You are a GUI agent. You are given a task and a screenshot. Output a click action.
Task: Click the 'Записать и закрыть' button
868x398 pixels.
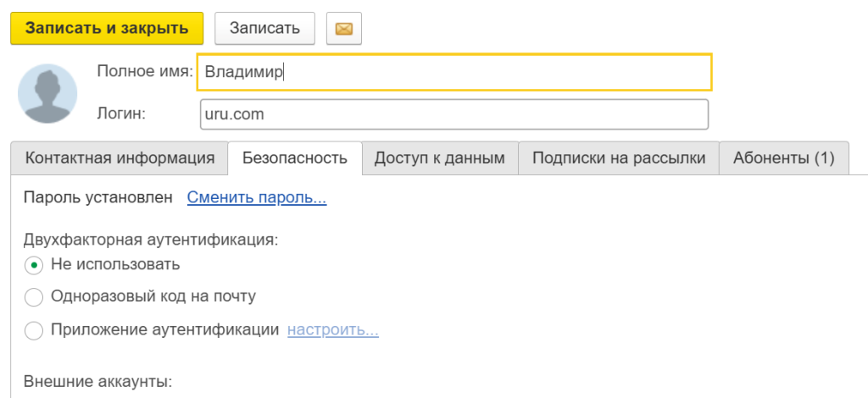click(x=107, y=28)
